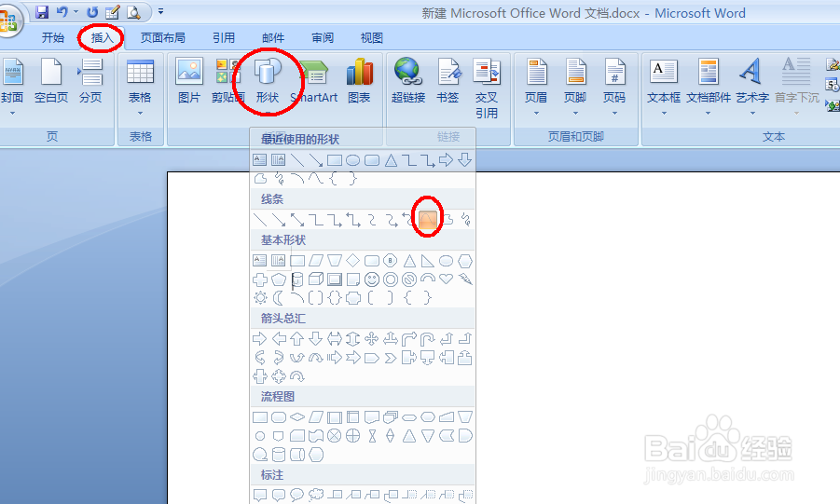The height and width of the screenshot is (504, 840).
Task: Pick the Moon shape
Action: pos(278,298)
